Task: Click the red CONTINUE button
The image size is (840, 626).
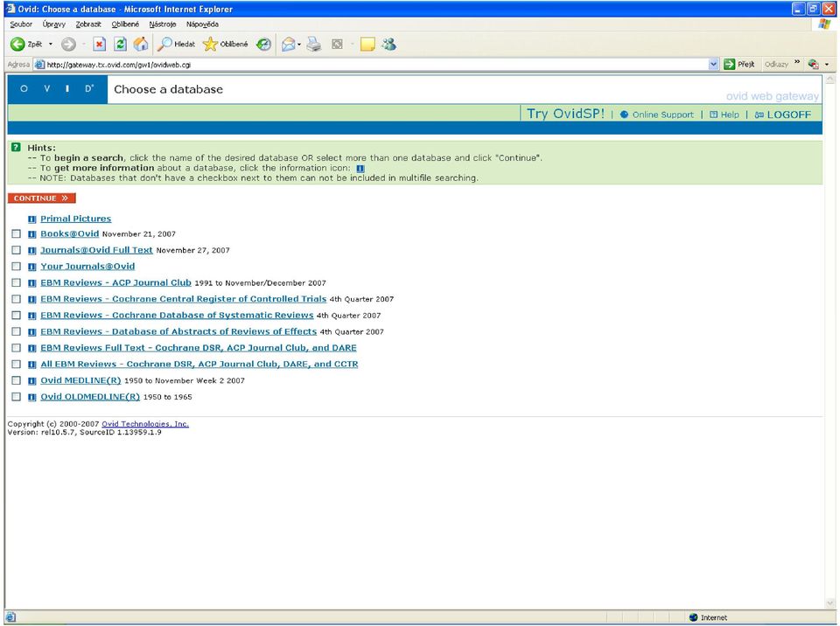Action: tap(42, 198)
